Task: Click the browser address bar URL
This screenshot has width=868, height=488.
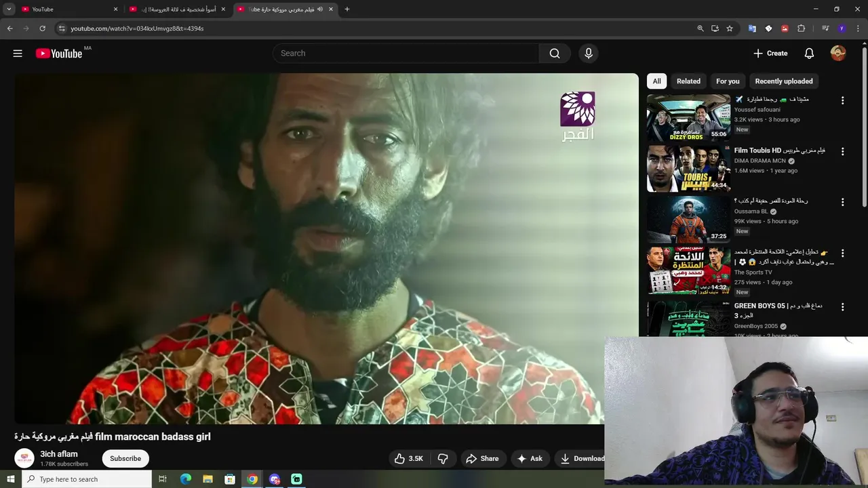Action: (x=137, y=28)
